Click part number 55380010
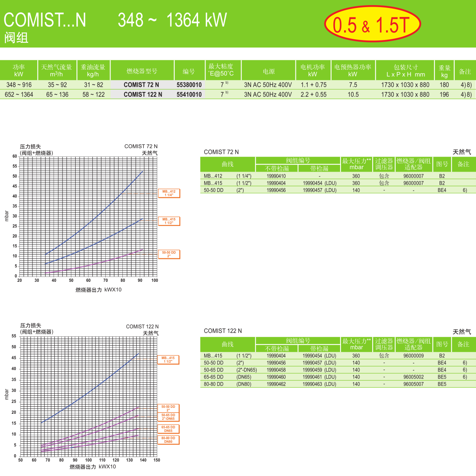Viewport: 476px width, 476px height. click(x=189, y=85)
